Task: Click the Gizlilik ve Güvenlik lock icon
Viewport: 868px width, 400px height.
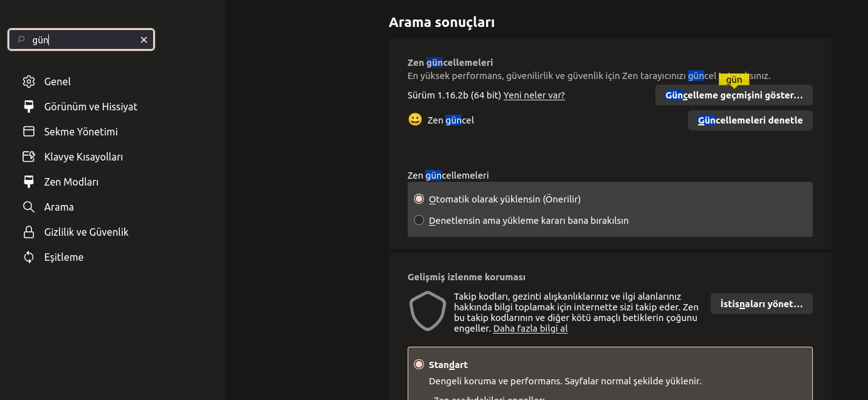Action: (x=28, y=232)
